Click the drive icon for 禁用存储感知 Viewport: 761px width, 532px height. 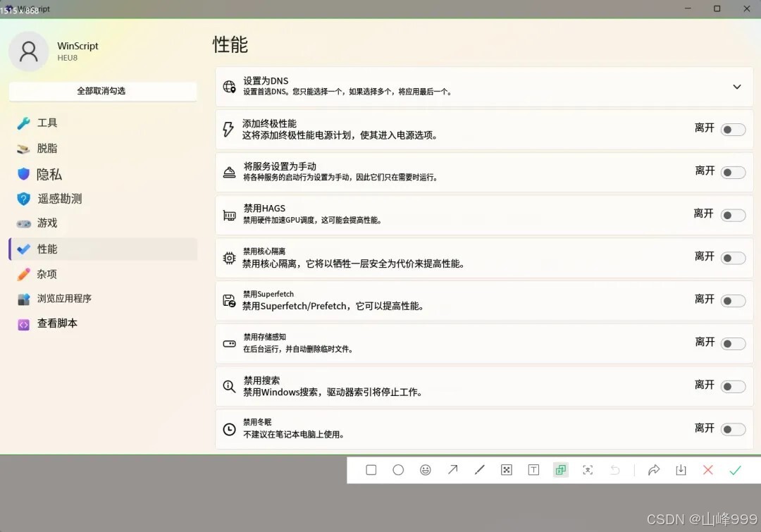(229, 344)
